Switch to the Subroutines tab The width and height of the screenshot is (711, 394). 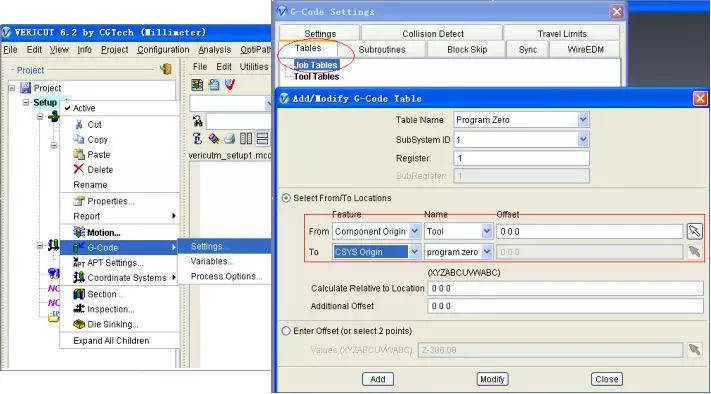point(382,49)
